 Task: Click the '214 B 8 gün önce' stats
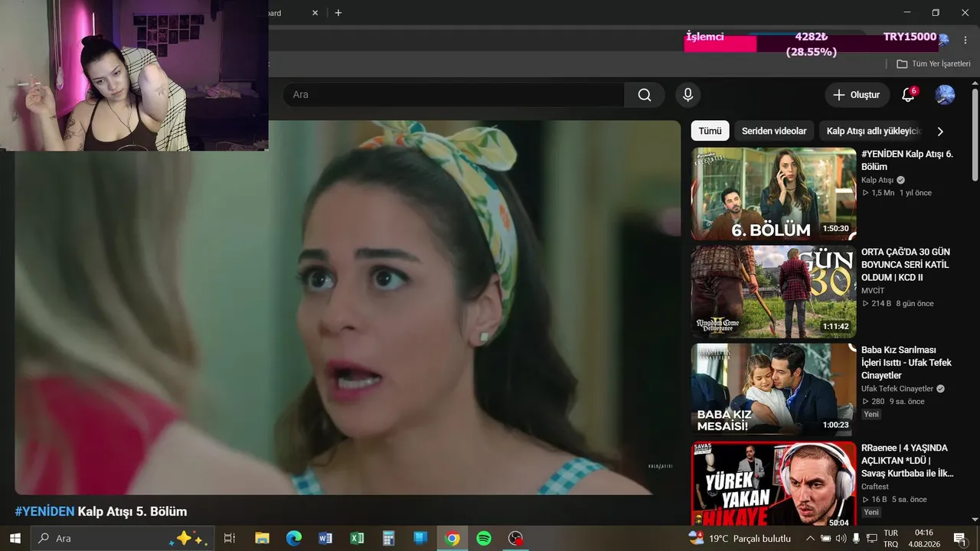click(x=897, y=303)
